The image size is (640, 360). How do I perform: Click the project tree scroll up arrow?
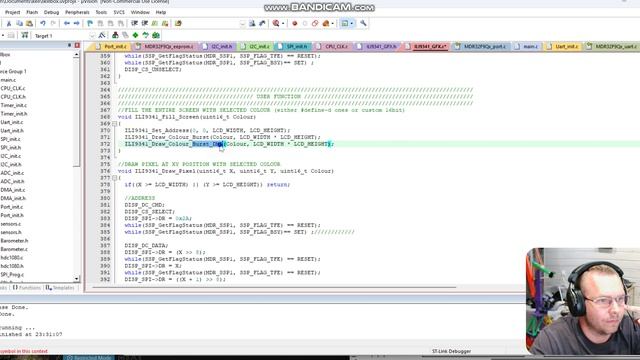coord(77,55)
